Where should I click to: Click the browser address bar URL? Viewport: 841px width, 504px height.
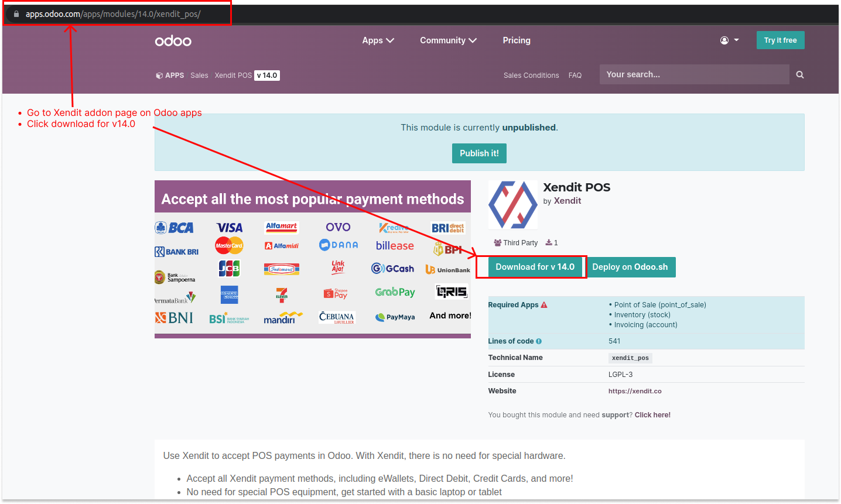113,14
